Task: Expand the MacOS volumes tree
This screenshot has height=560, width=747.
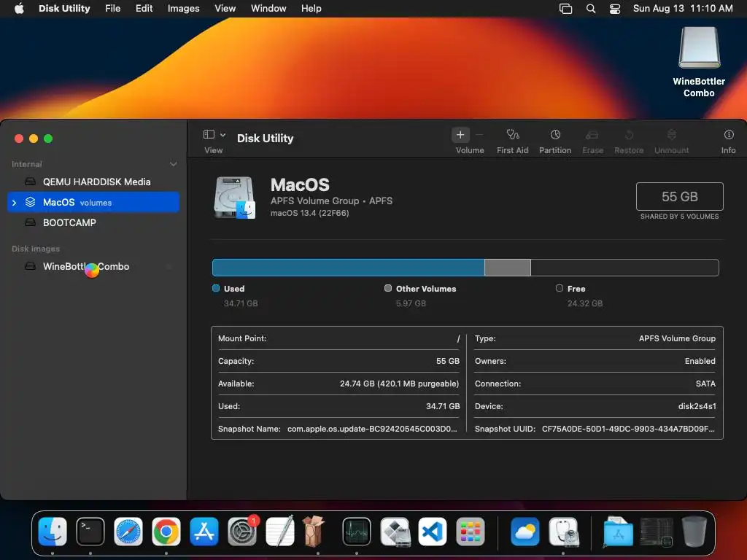Action: point(14,203)
